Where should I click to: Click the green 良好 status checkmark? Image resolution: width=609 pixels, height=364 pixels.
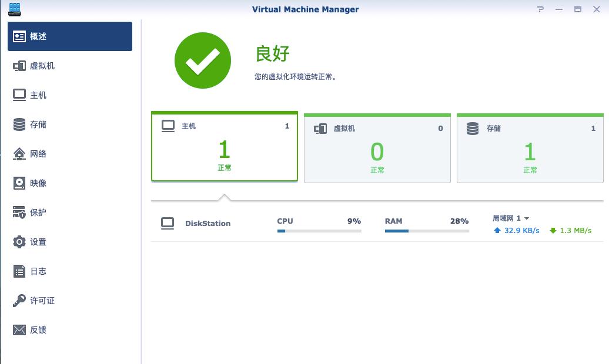click(x=202, y=60)
